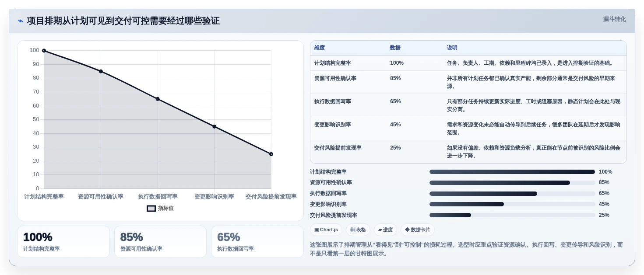
Task: Click the 说明 column header
Action: (452, 48)
